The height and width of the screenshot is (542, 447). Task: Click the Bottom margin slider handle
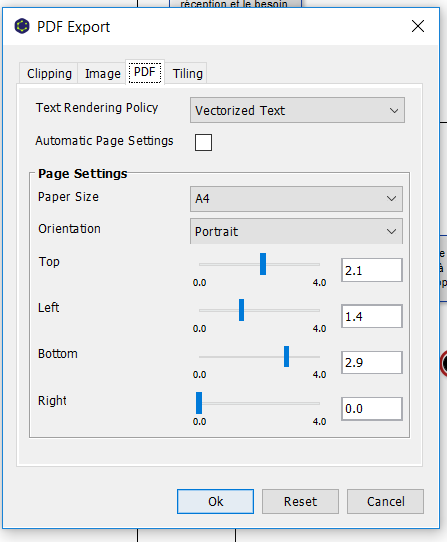pos(287,356)
